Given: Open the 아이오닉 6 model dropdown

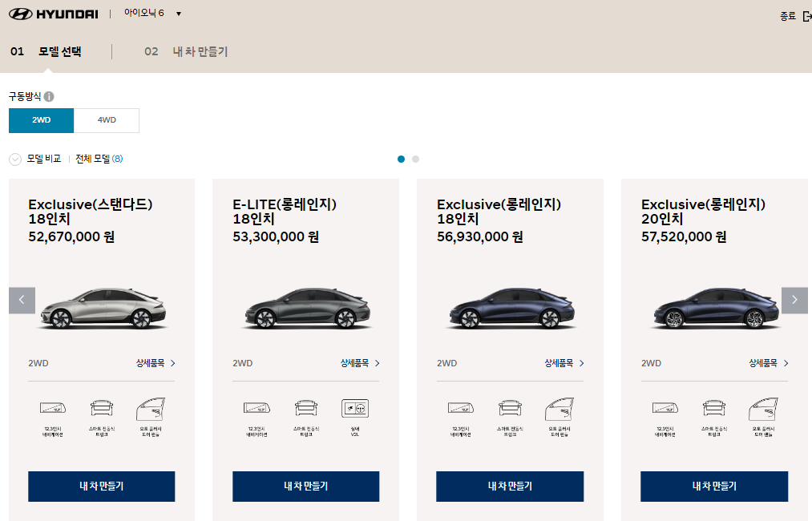Looking at the screenshot, I should 152,14.
